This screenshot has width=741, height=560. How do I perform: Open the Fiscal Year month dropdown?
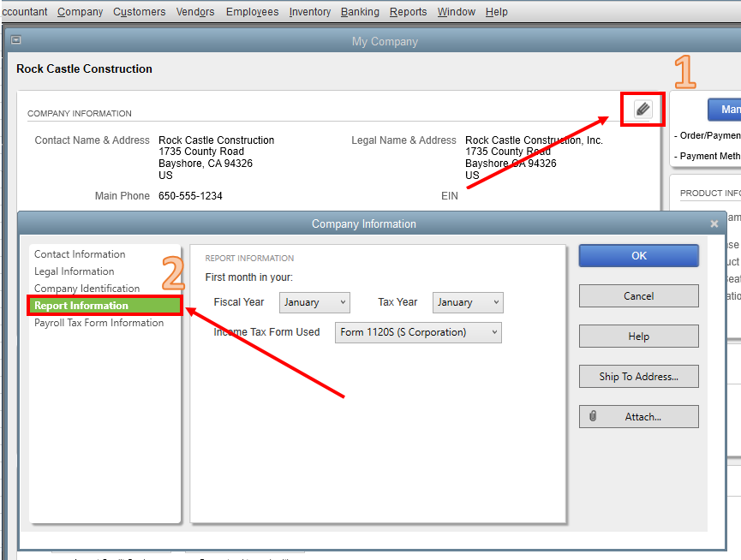click(314, 302)
